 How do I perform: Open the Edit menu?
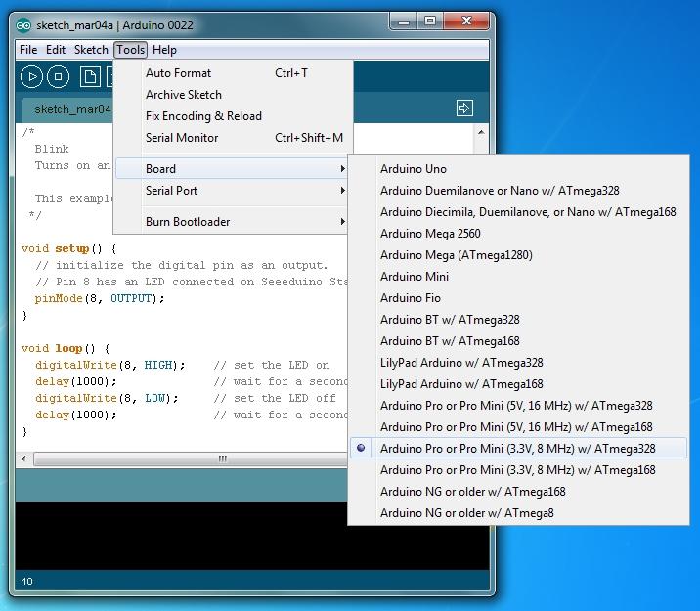pyautogui.click(x=56, y=50)
